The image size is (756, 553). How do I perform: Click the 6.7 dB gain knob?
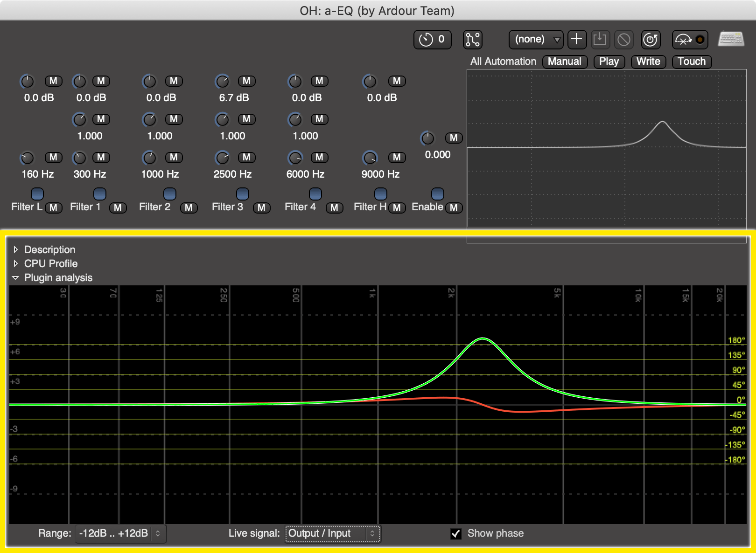[222, 81]
